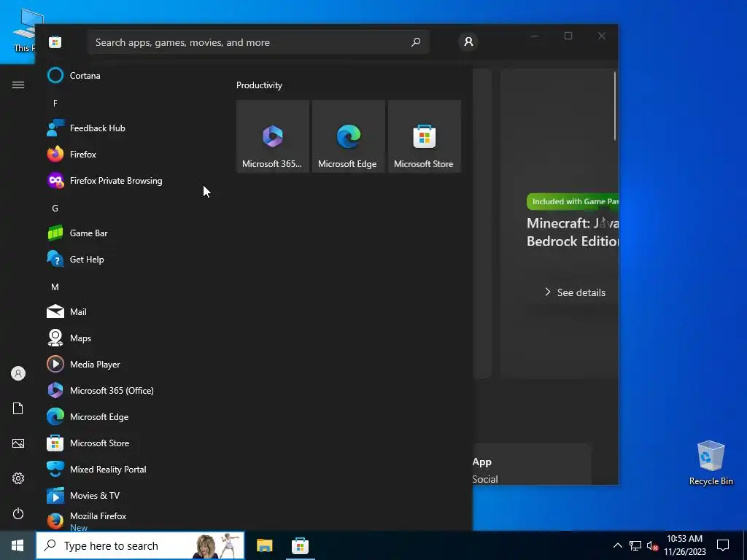Click the taskbar search box
Screen dimensions: 747x560
click(x=141, y=545)
